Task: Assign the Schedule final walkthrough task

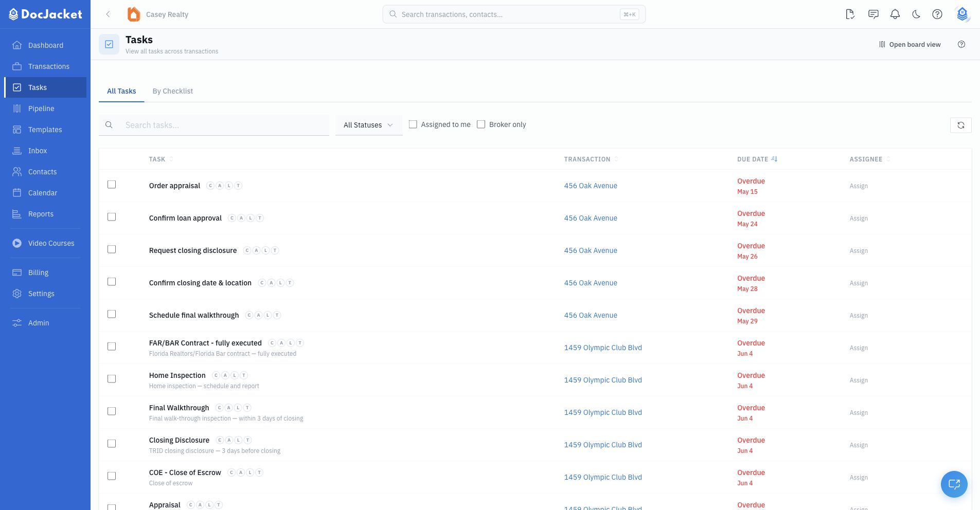Action: pos(859,316)
